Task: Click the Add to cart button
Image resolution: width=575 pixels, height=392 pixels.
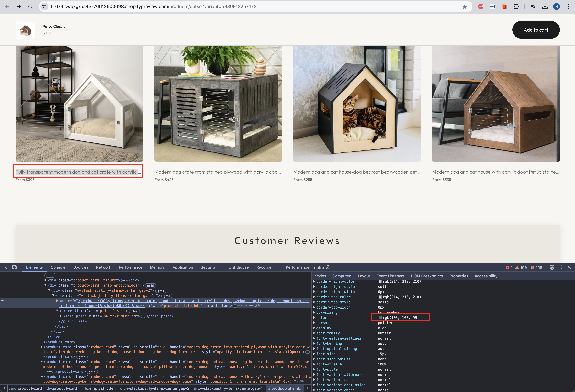Action: pyautogui.click(x=536, y=30)
